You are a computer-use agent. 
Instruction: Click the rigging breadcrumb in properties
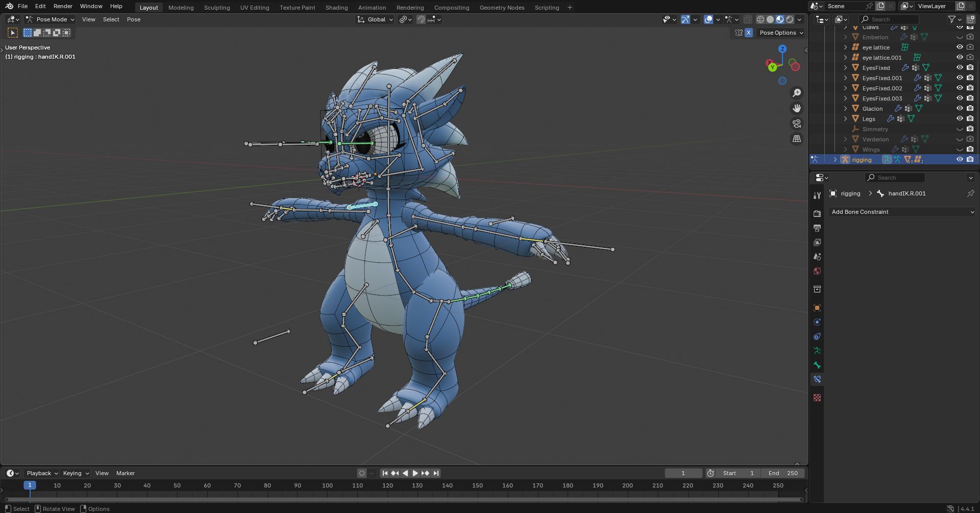[850, 193]
